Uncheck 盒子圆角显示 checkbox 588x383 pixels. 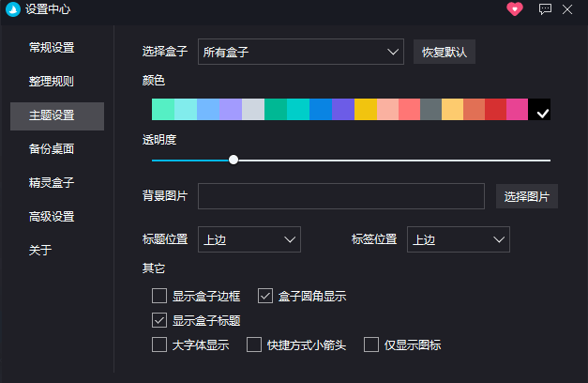point(265,296)
